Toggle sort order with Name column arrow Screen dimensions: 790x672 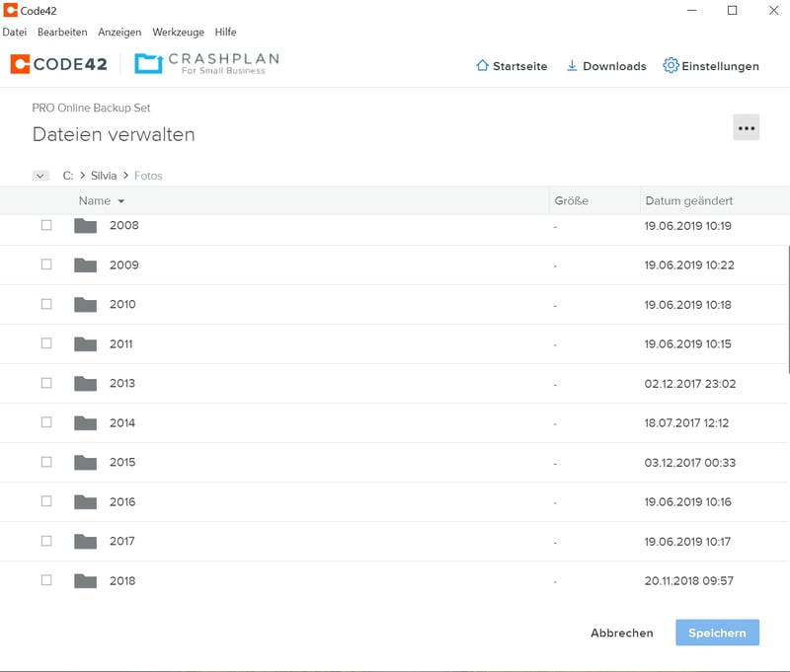tap(121, 201)
